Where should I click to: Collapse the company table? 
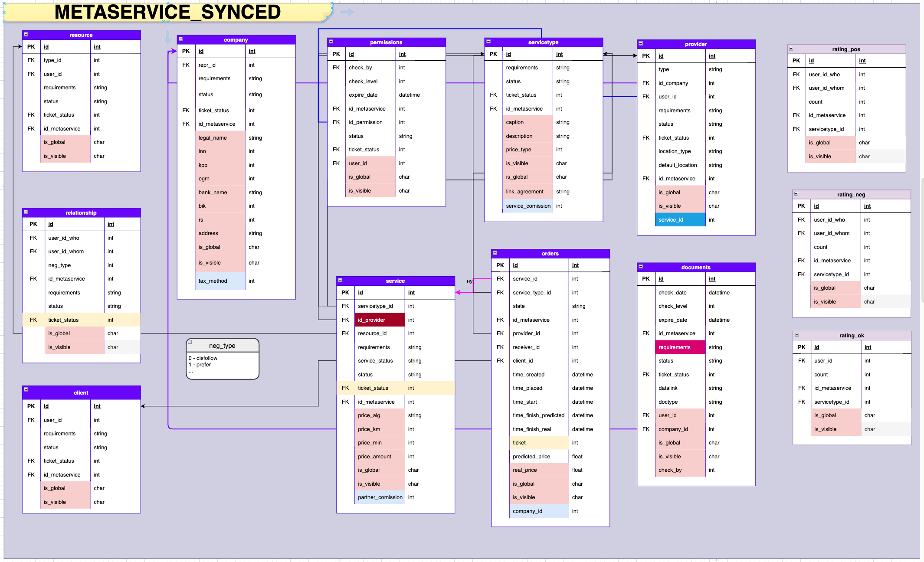[180, 39]
